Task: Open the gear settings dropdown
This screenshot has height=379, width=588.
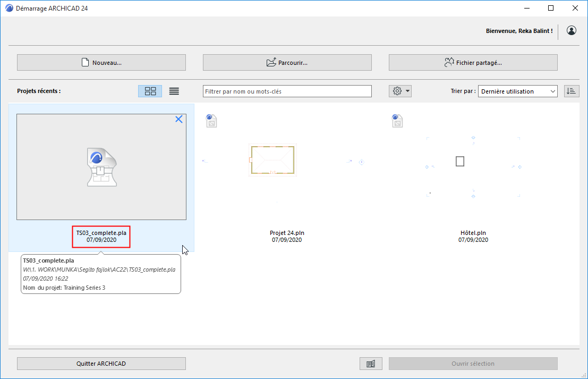Action: tap(400, 91)
